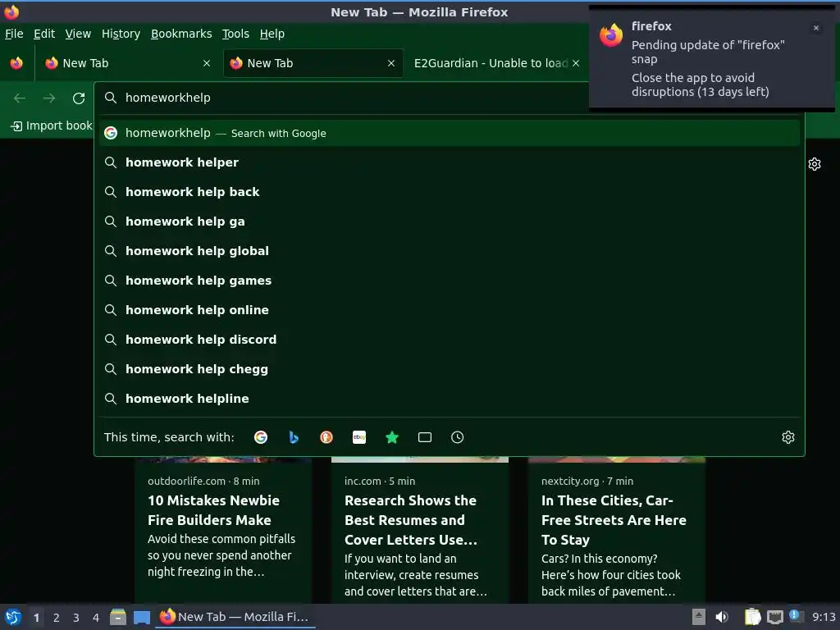Pick suggestion homework help ga
The width and height of the screenshot is (840, 630).
tap(449, 221)
